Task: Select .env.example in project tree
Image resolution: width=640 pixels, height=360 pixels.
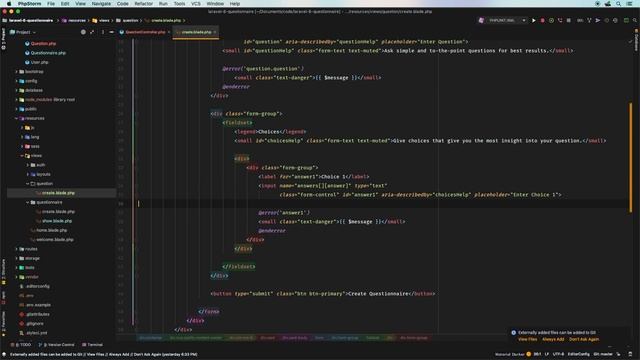Action: [38, 305]
